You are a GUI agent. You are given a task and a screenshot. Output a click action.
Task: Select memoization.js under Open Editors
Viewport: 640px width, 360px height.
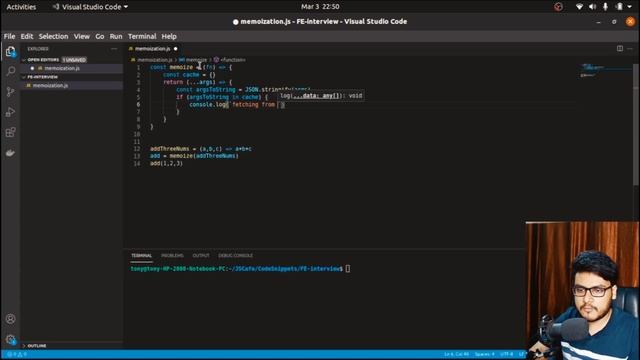pyautogui.click(x=62, y=68)
